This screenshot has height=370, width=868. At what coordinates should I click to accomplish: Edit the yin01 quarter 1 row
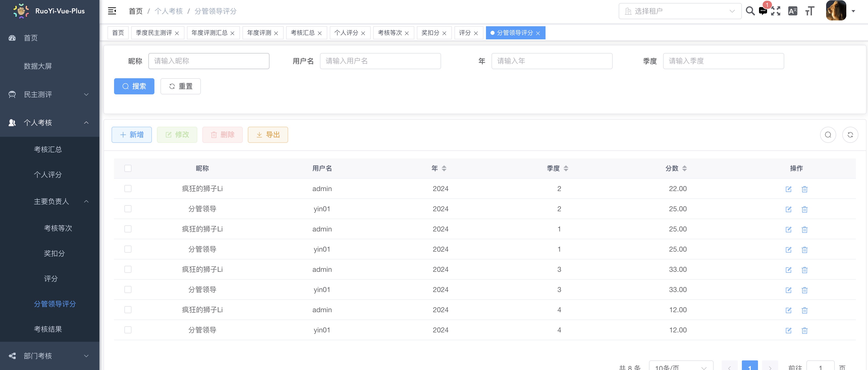pos(789,250)
